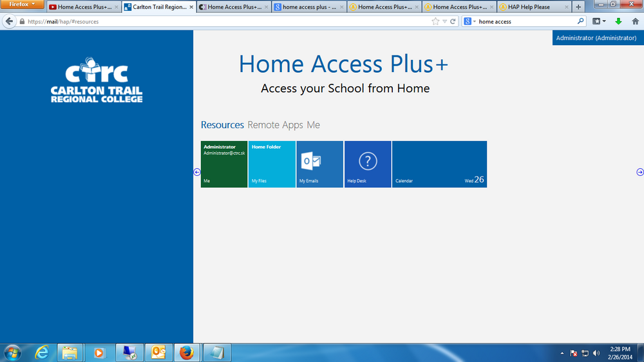Open the Help Desk question mark tile
This screenshot has height=362, width=644.
point(368,164)
